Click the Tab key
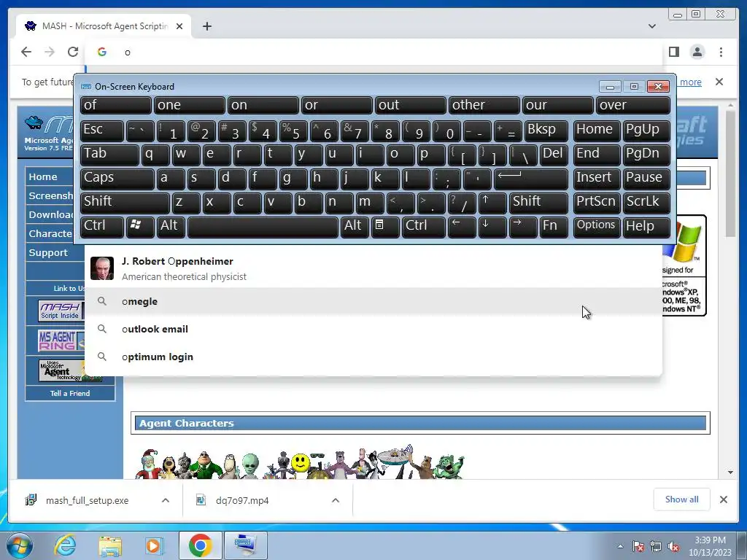The height and width of the screenshot is (560, 747). click(x=109, y=155)
